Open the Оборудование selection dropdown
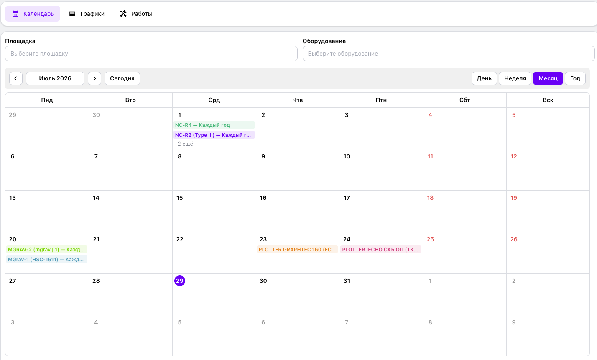 coord(448,54)
